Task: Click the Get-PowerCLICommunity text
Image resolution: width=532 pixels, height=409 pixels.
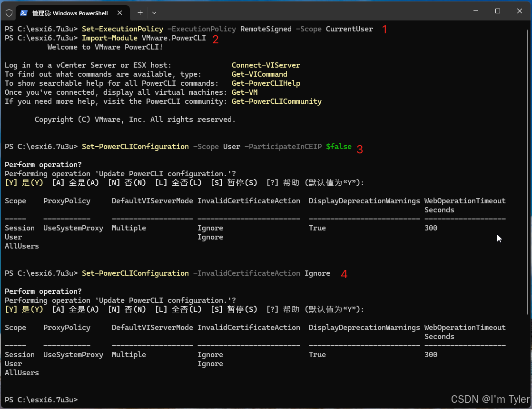Action: [276, 101]
